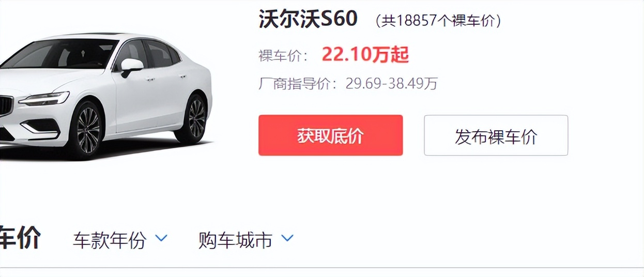Click the 厂商指导价 29.69-38.49万 text
The width and height of the screenshot is (644, 277).
click(348, 84)
